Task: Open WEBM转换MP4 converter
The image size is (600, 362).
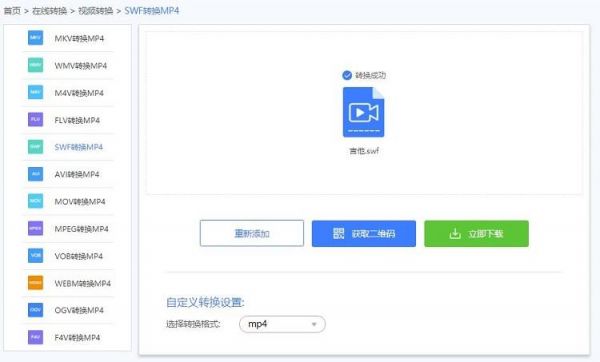Action: 83,283
